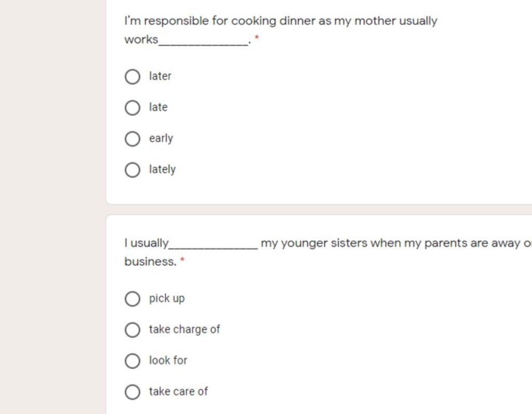
Task: Click the 'late' answer label text
Action: [x=158, y=107]
